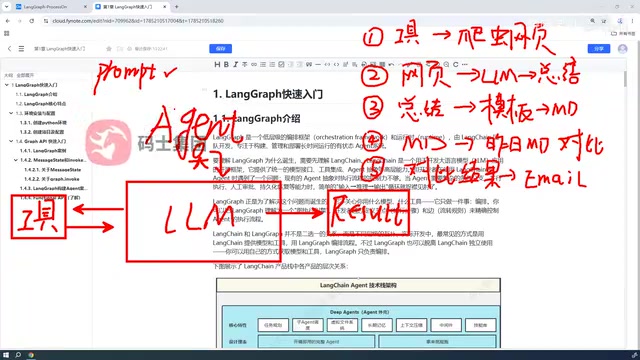This screenshot has height=360, width=640.
Task: Toggle bold formatting in editor toolbar
Action: coord(226,64)
